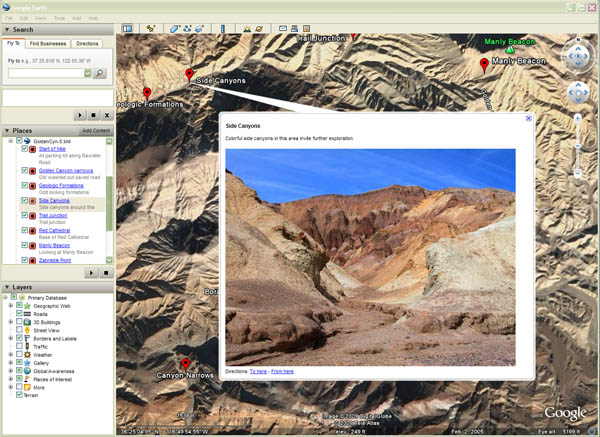Enable the Traffic layer checkbox
Screen dimensions: 600x437
pyautogui.click(x=19, y=346)
